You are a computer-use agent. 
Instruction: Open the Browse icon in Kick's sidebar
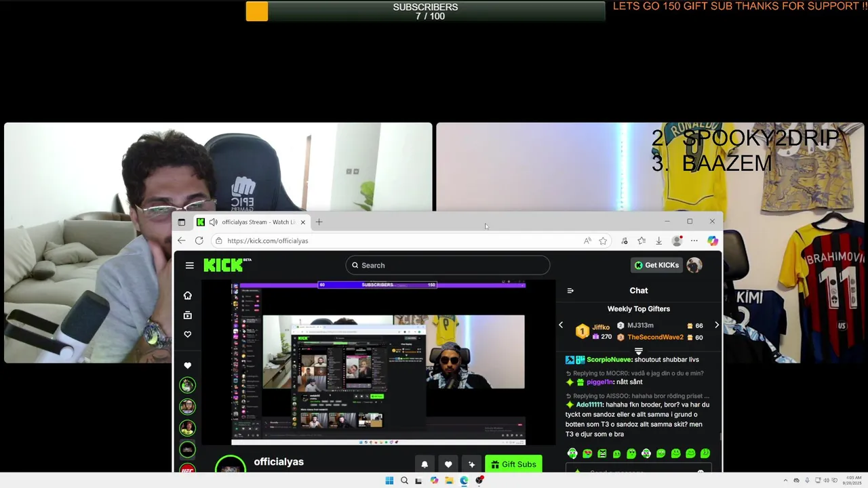(188, 315)
